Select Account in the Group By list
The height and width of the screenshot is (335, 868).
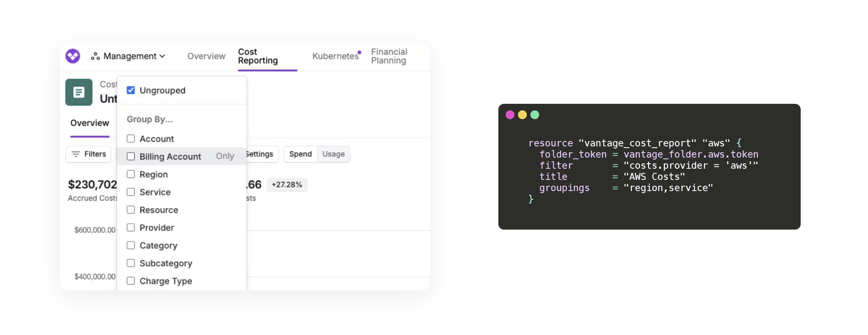[x=131, y=139]
